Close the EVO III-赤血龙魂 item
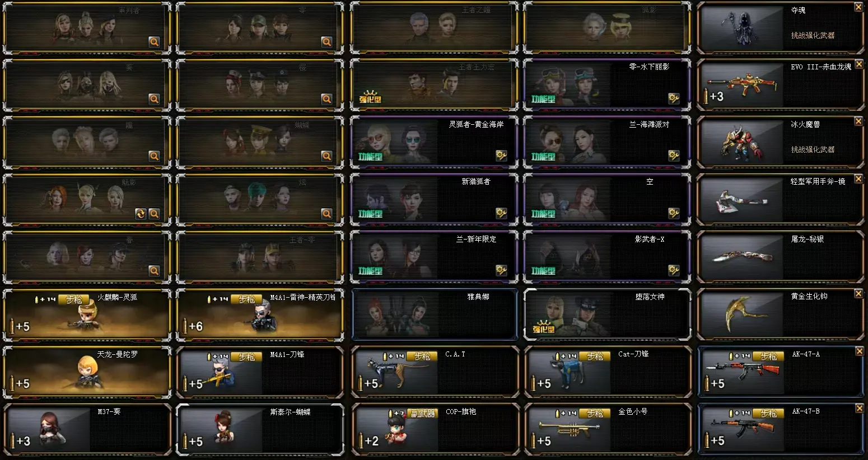The width and height of the screenshot is (868, 460). click(x=859, y=64)
